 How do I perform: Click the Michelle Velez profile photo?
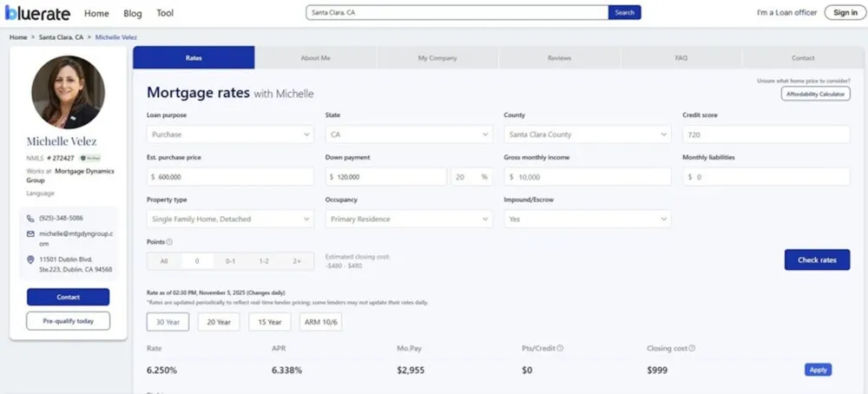pos(68,93)
